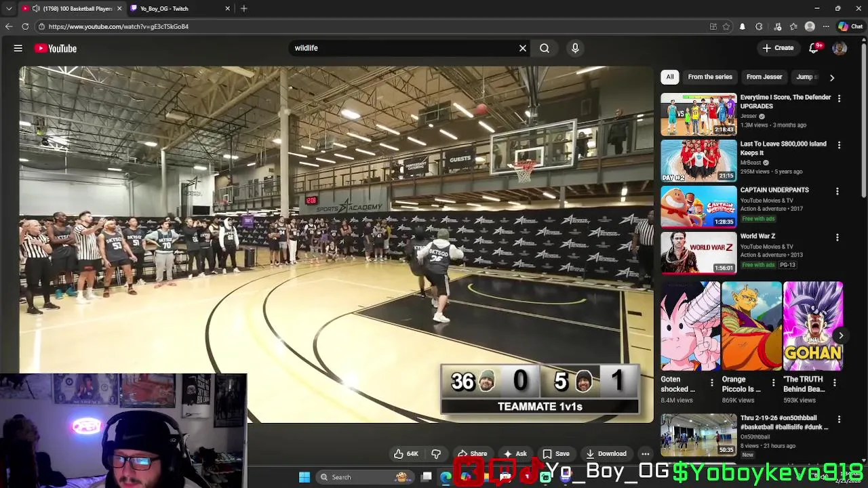Select the 100 Basketball Players tab
Image resolution: width=868 pixels, height=488 pixels.
72,8
